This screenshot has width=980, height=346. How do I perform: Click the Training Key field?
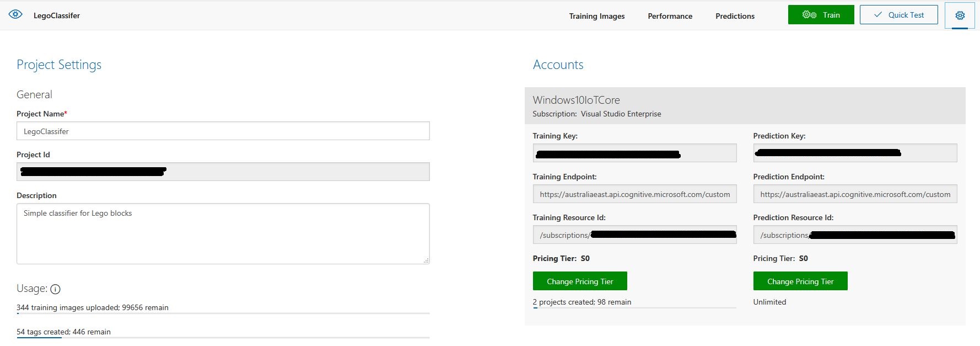tap(634, 153)
